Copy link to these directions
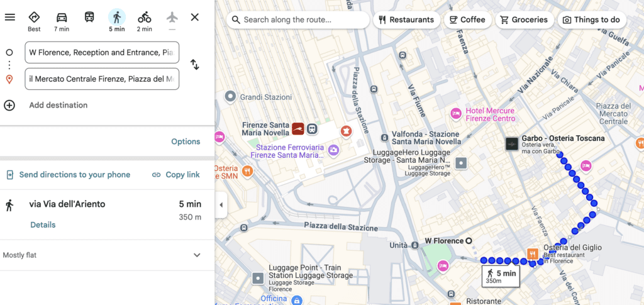Viewport: 644px width, 305px height. click(x=176, y=175)
